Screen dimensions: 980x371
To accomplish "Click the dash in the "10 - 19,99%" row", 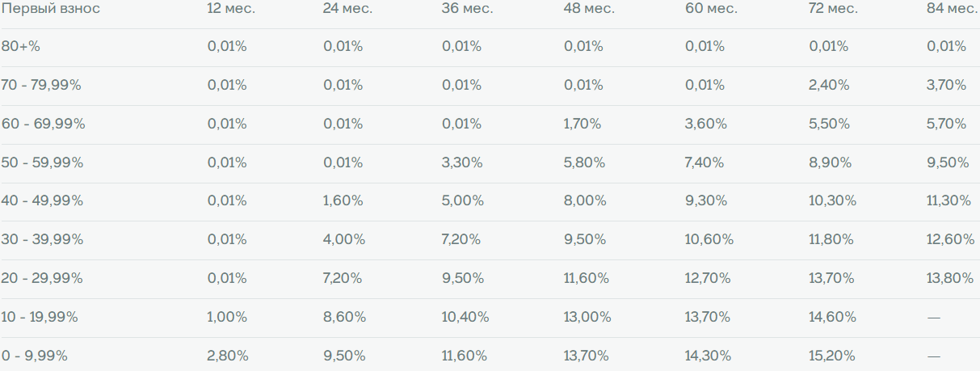I will coord(934,318).
